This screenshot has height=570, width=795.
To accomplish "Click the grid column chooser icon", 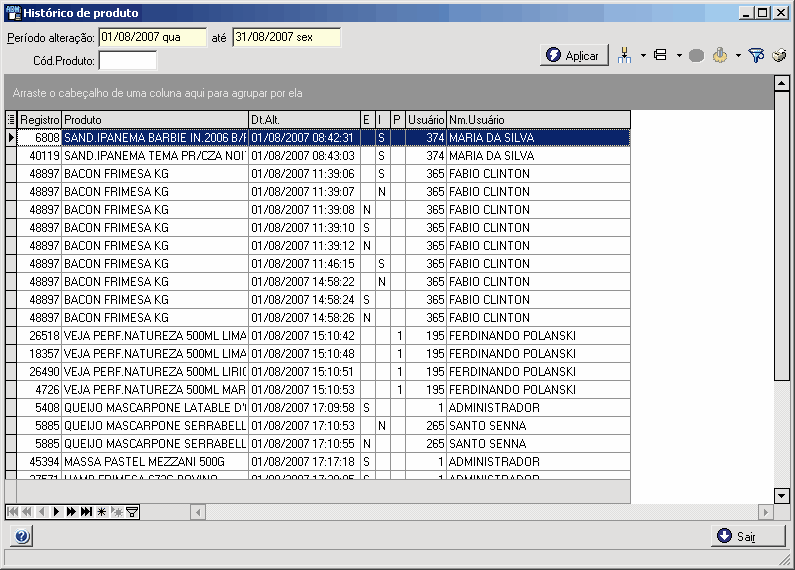I will click(11, 120).
